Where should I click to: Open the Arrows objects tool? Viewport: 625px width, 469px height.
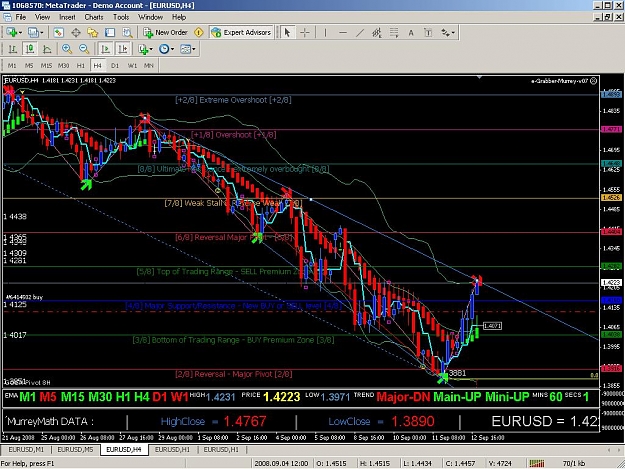click(445, 33)
